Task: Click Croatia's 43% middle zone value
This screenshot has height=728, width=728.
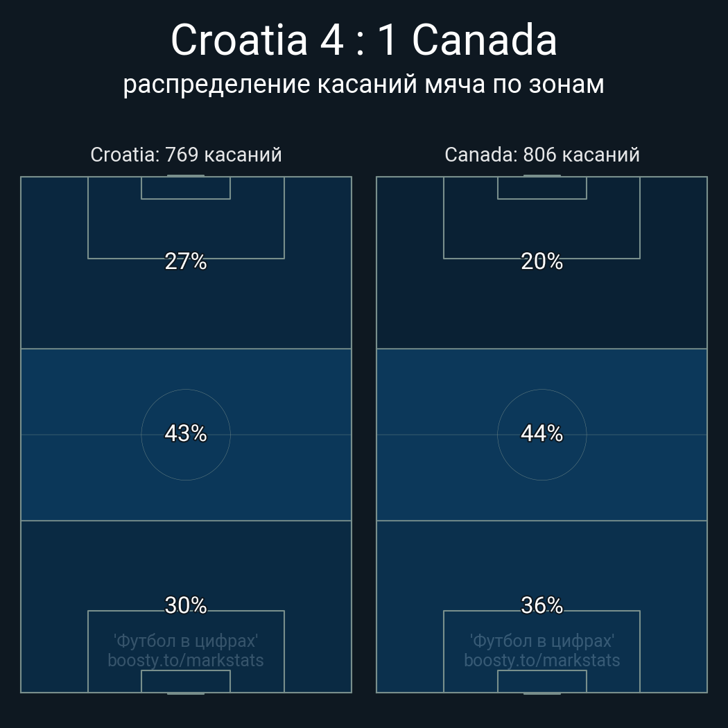Action: point(186,433)
